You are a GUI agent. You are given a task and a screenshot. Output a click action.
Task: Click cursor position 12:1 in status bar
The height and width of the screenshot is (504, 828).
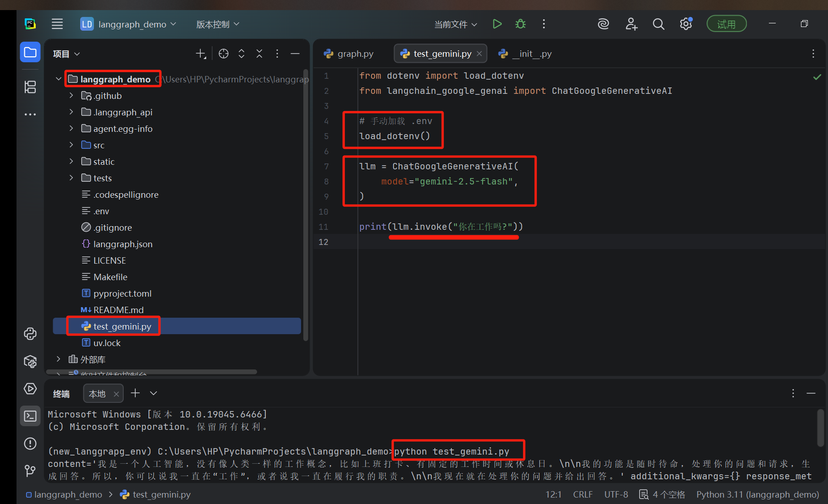coord(554,494)
